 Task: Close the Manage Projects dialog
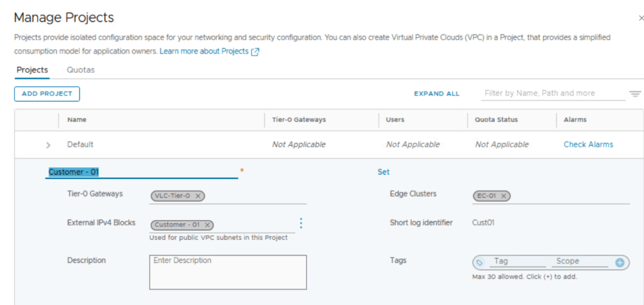coord(641,18)
